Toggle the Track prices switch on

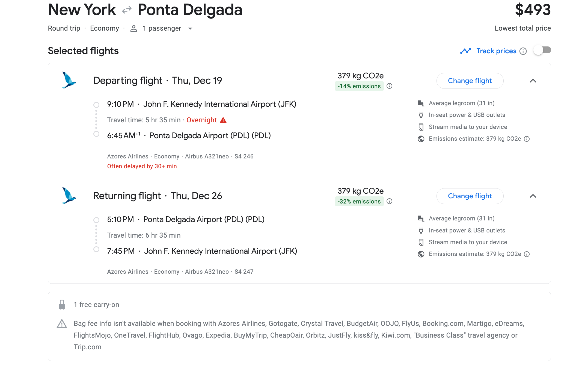542,51
